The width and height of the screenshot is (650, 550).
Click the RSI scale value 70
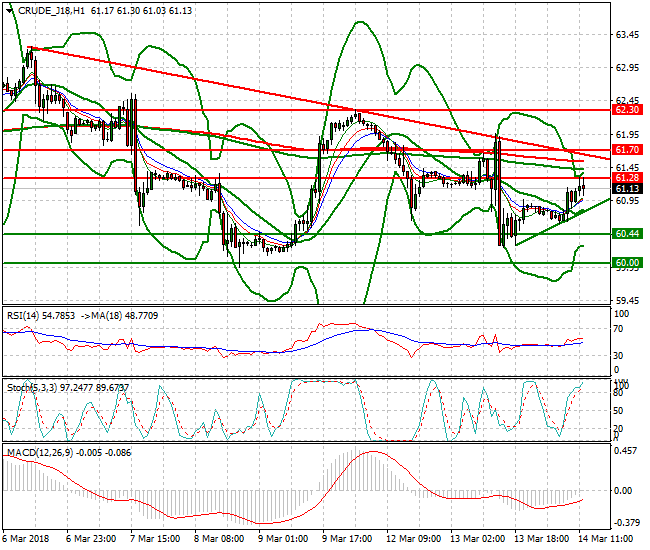(x=618, y=329)
